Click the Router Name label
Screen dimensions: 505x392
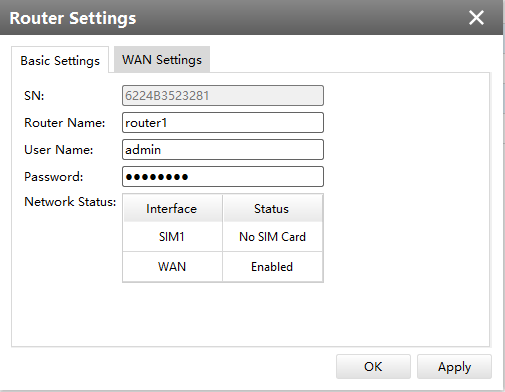pos(64,123)
